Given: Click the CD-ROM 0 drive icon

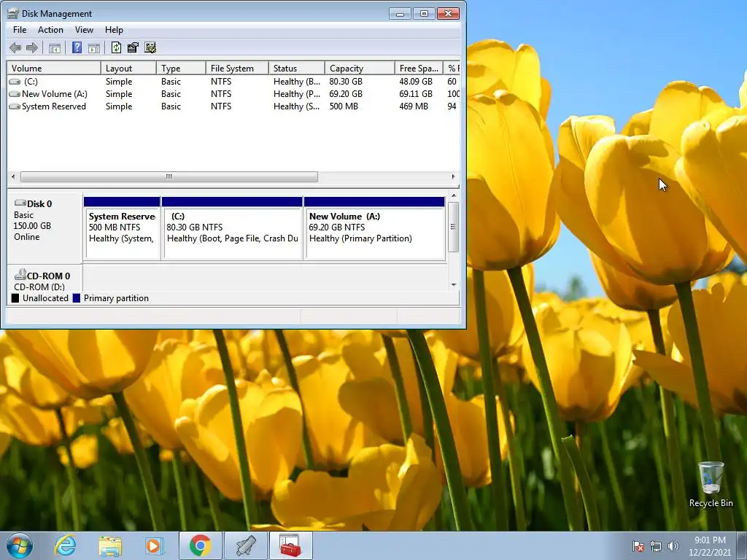Looking at the screenshot, I should pos(20,275).
